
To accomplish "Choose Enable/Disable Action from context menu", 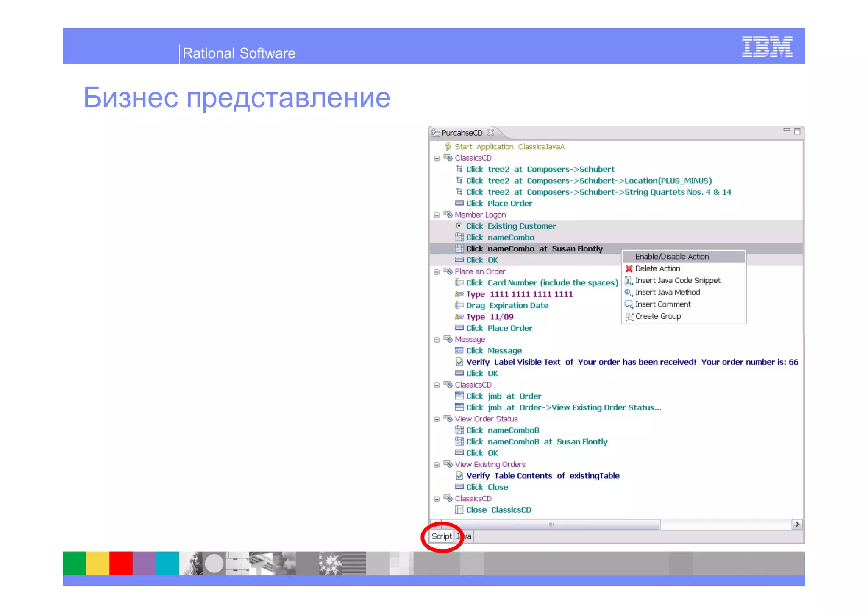I will coord(684,256).
